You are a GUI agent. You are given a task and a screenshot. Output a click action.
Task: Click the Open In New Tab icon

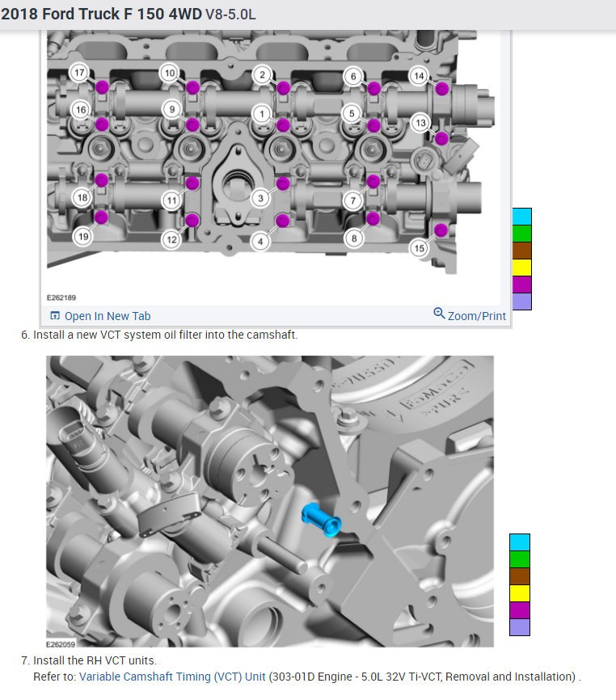click(x=55, y=315)
